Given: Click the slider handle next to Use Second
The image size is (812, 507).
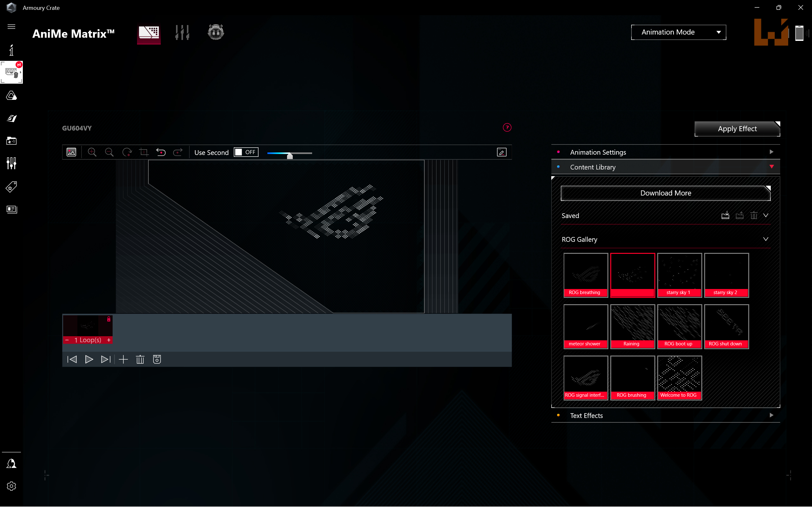Looking at the screenshot, I should [x=290, y=156].
